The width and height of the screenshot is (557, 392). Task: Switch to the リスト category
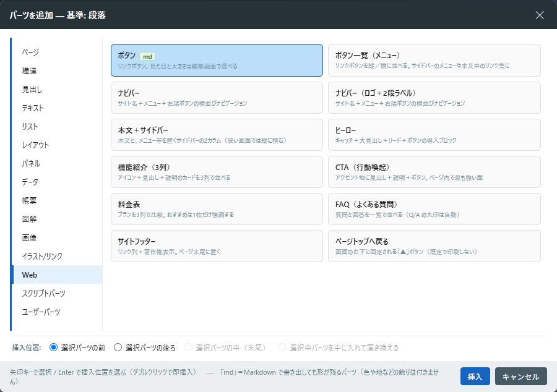click(58, 126)
